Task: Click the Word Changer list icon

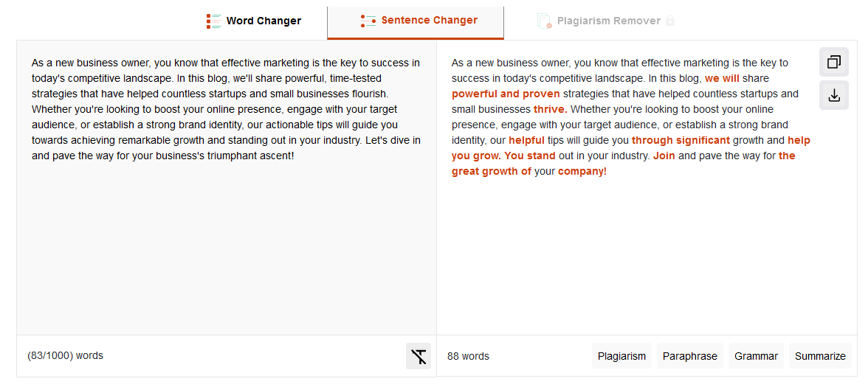Action: pyautogui.click(x=214, y=21)
